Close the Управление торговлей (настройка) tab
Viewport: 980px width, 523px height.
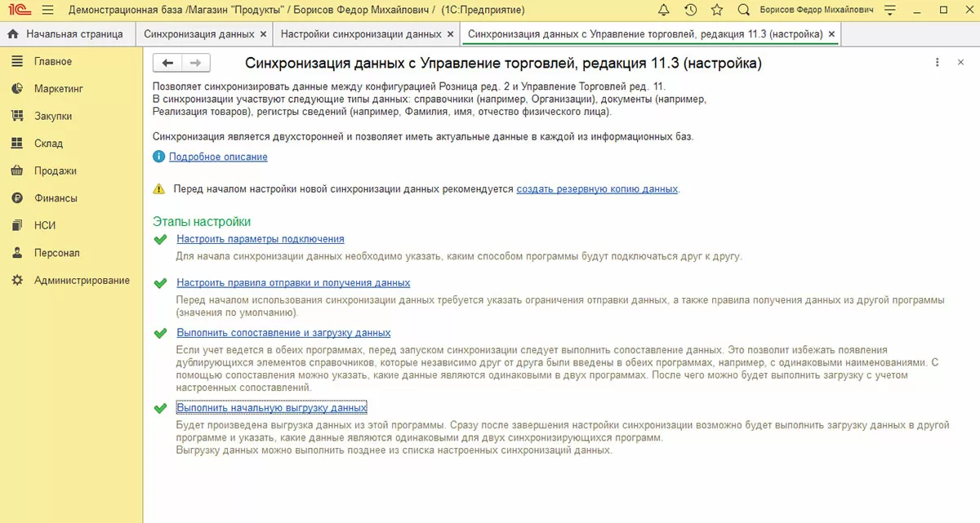831,34
